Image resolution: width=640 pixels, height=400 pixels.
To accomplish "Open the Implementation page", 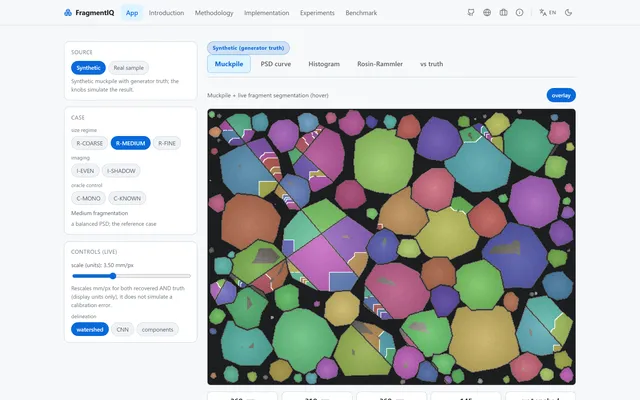I will (267, 13).
